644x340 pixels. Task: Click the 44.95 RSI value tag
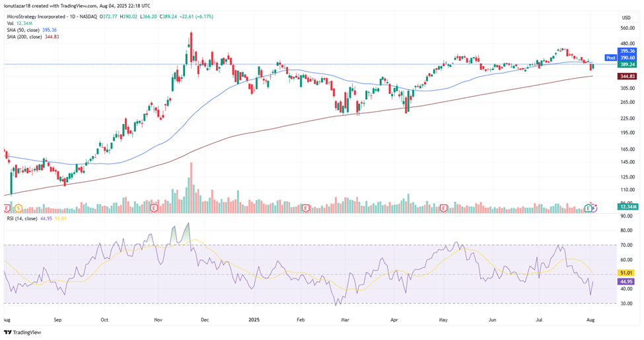pyautogui.click(x=627, y=281)
